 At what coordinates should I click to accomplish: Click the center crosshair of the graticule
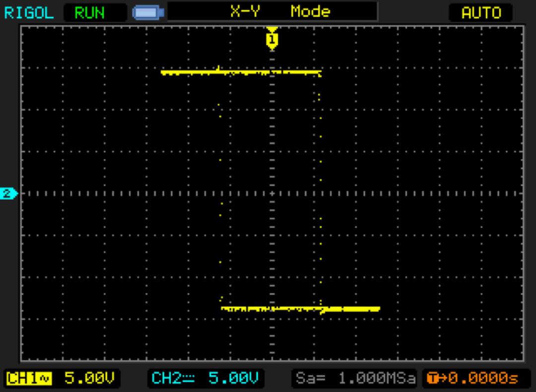pos(271,193)
